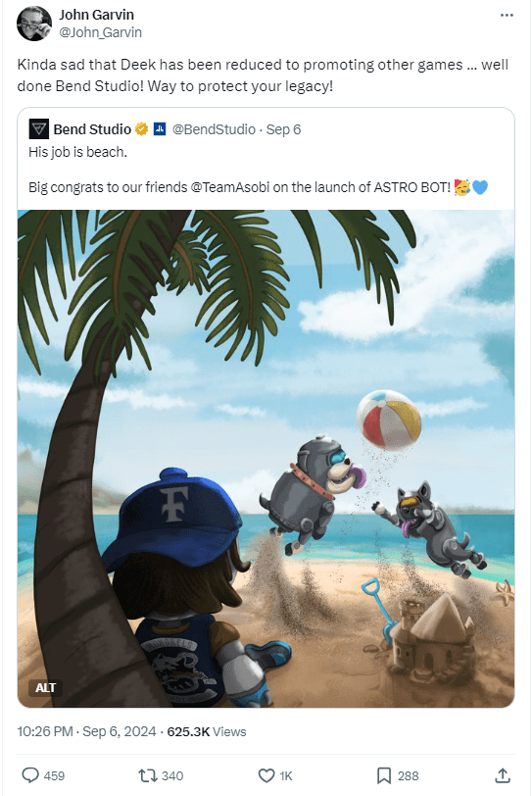Open the quoted post's Sep 6 date
This screenshot has height=796, width=532.
coord(283,129)
